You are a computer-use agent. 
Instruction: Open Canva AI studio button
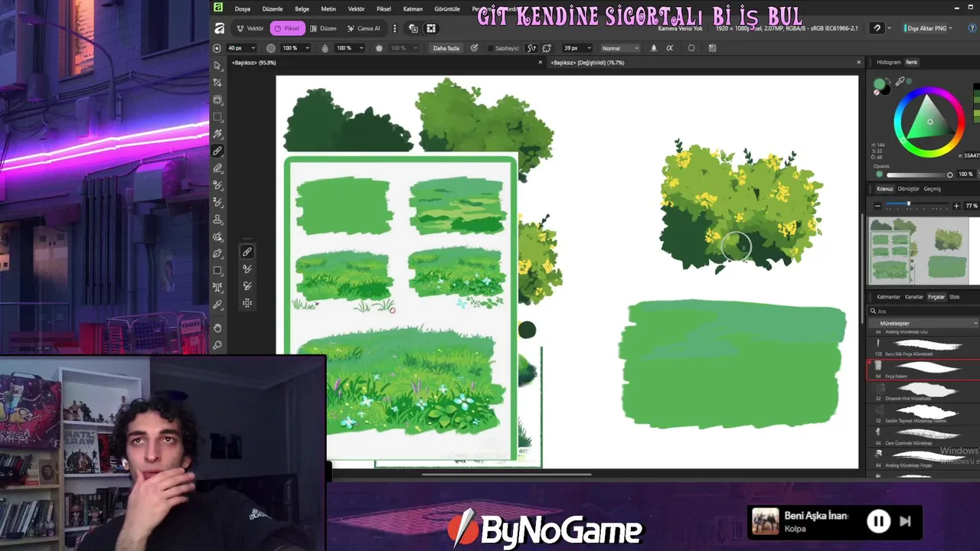[364, 28]
